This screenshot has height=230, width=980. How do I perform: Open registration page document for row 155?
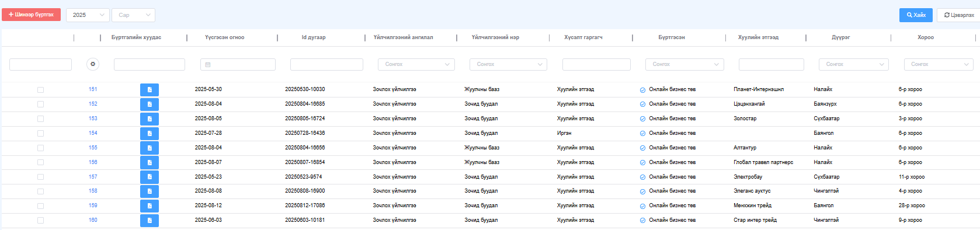pyautogui.click(x=150, y=148)
